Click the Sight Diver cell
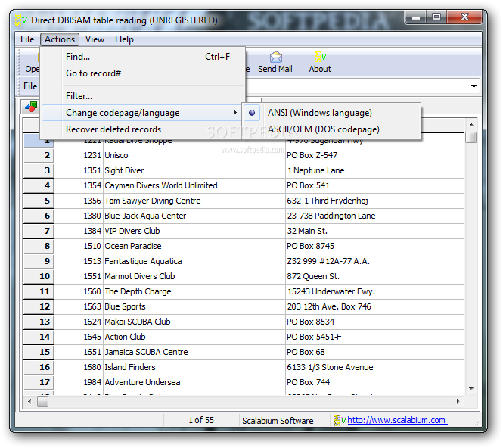Viewport: 503px width, 448px height. [194, 170]
